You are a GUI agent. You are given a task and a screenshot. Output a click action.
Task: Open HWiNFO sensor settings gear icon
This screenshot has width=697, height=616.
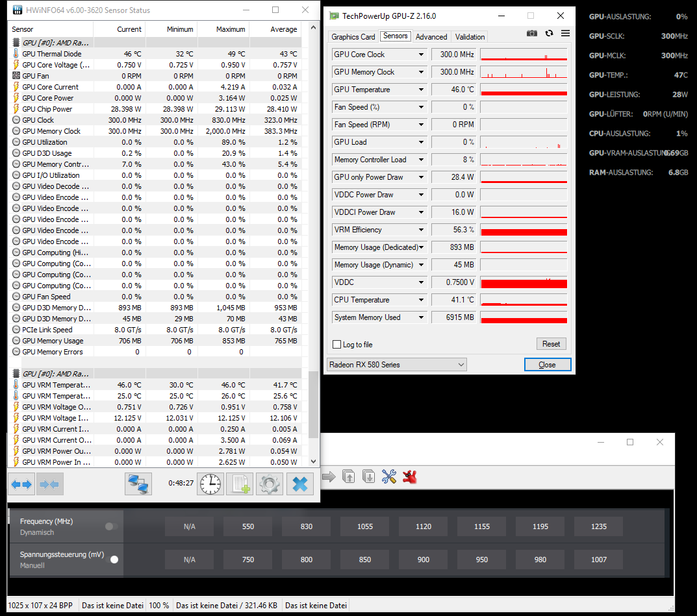[270, 484]
